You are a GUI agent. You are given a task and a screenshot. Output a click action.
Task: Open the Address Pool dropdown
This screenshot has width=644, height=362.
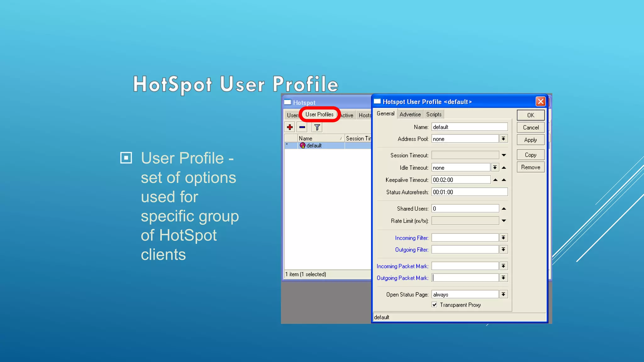coord(503,139)
